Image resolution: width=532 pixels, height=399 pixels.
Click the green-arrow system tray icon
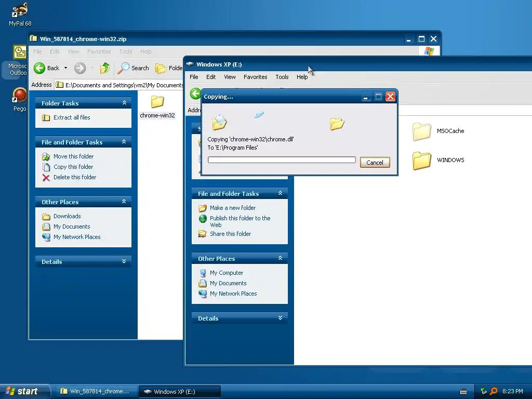pyautogui.click(x=484, y=391)
